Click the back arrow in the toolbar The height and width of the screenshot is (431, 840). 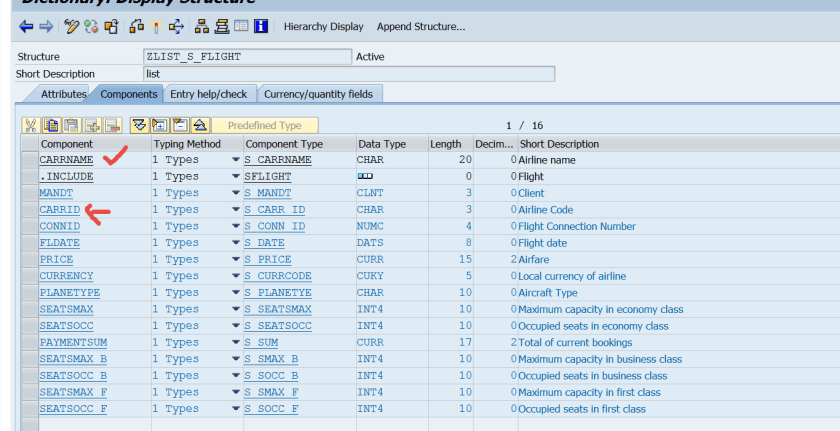[x=25, y=26]
